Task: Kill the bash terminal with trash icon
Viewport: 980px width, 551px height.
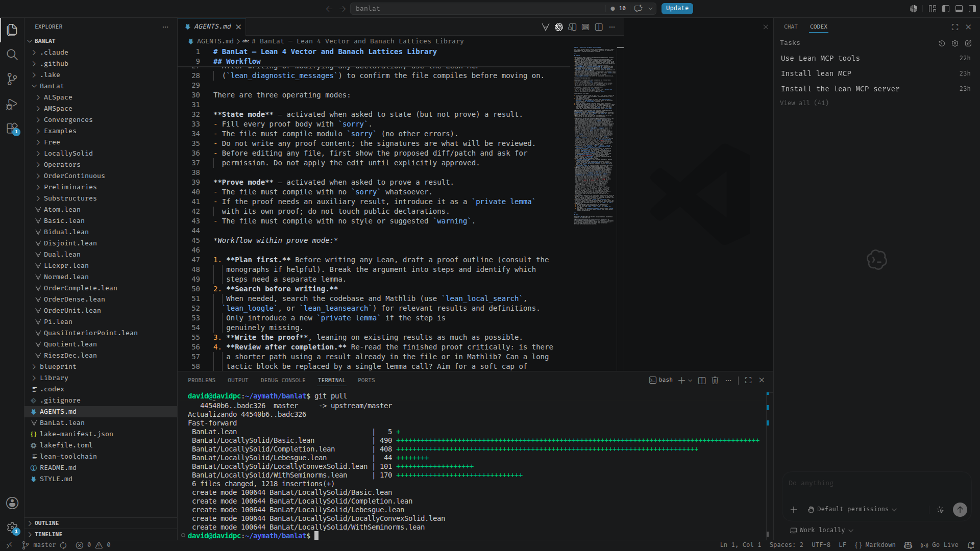Action: [x=715, y=381]
